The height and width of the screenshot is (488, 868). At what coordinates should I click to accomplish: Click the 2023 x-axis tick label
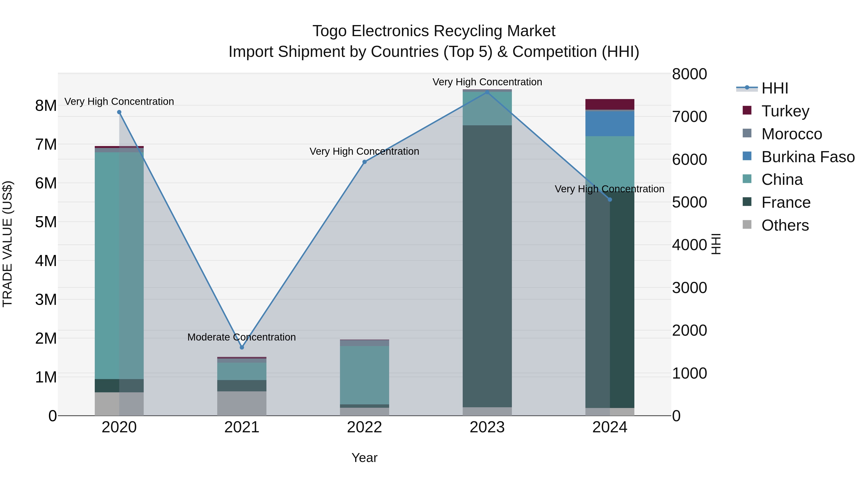[487, 427]
